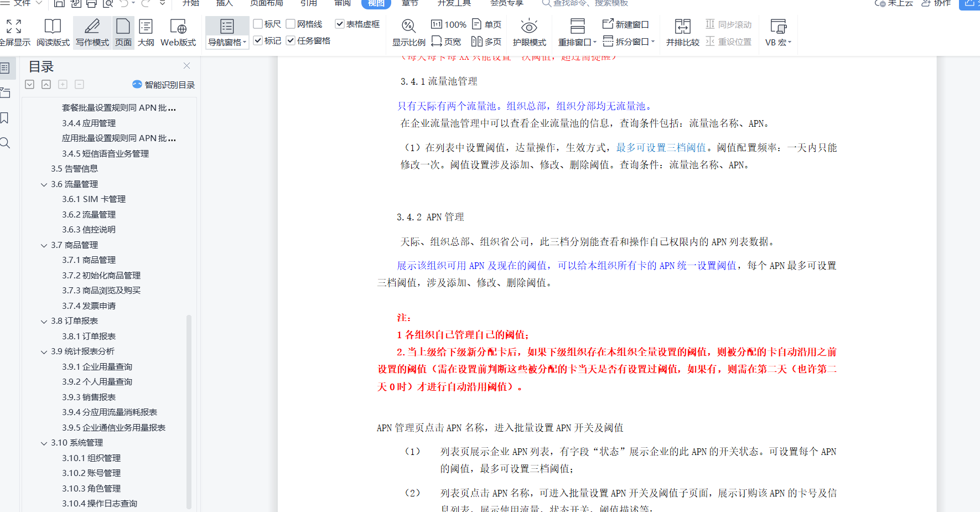Open the 页面布局 ribbon tab
The width and height of the screenshot is (980, 512).
(x=266, y=3)
